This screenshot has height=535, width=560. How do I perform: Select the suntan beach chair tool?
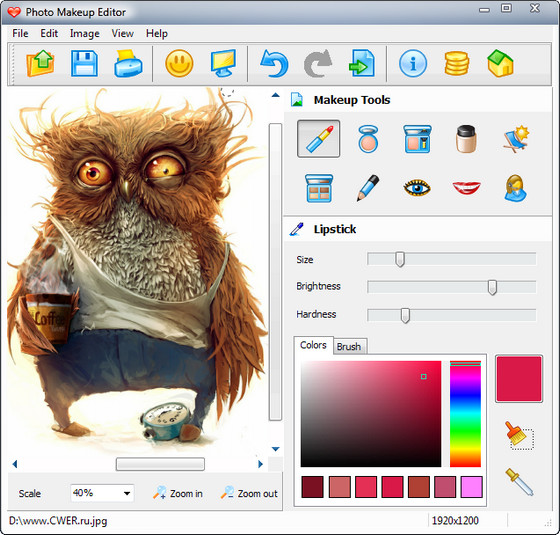click(515, 139)
